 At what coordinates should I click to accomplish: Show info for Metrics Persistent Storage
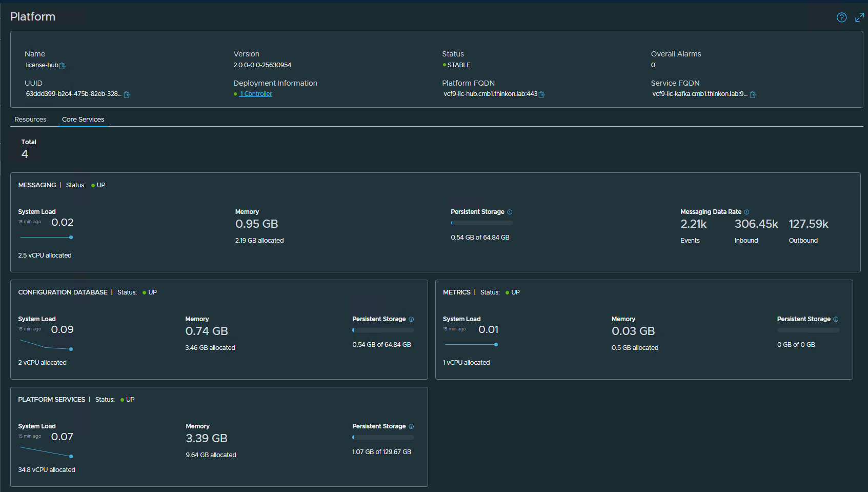click(x=836, y=319)
